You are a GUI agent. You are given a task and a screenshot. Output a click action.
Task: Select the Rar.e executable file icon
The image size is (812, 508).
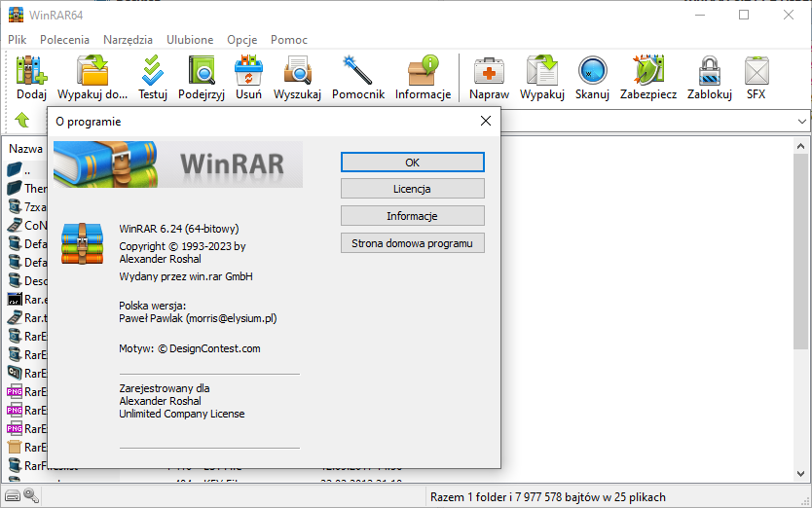(x=15, y=299)
